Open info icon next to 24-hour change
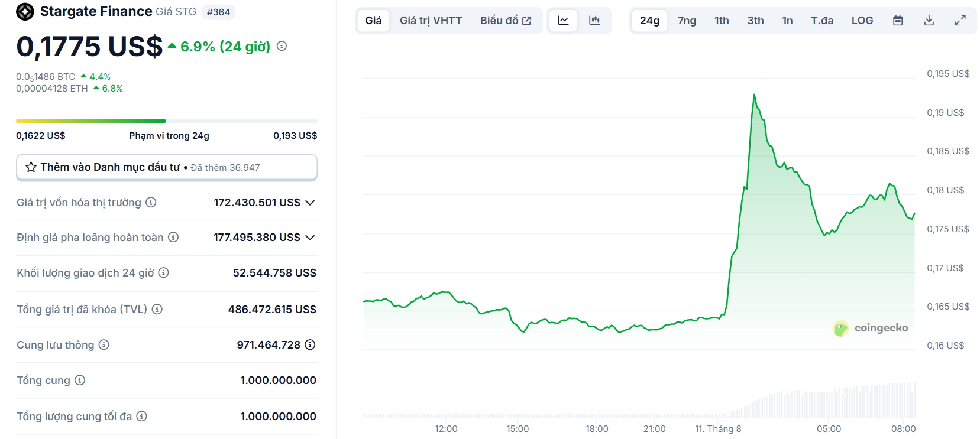The height and width of the screenshot is (439, 980). 282,46
